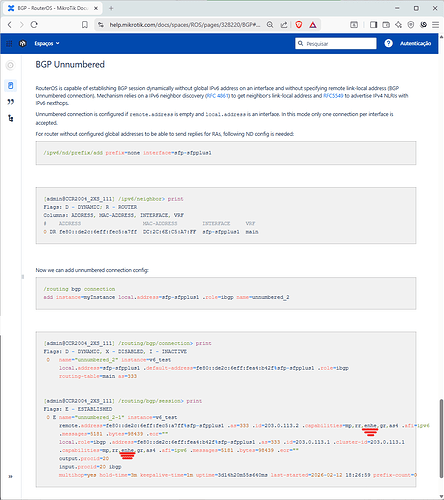
Task: Follow the RFC 4861 link
Action: point(218,96)
